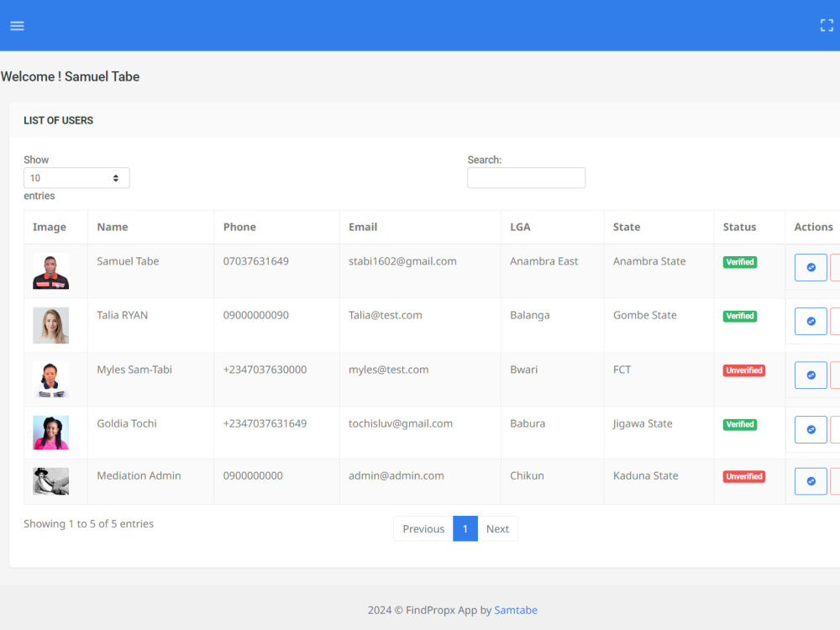Viewport: 840px width, 630px height.
Task: Click Verified badge for Goldia Tochi
Action: [740, 424]
